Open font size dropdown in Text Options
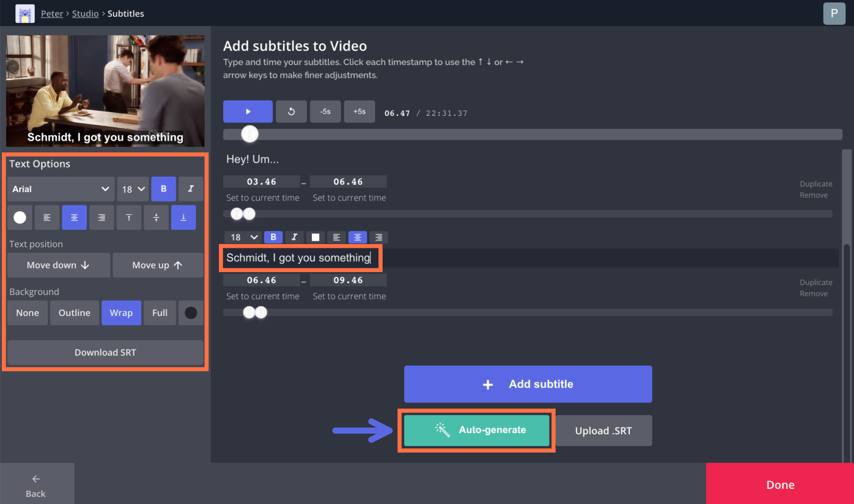The width and height of the screenshot is (854, 504). (x=133, y=189)
